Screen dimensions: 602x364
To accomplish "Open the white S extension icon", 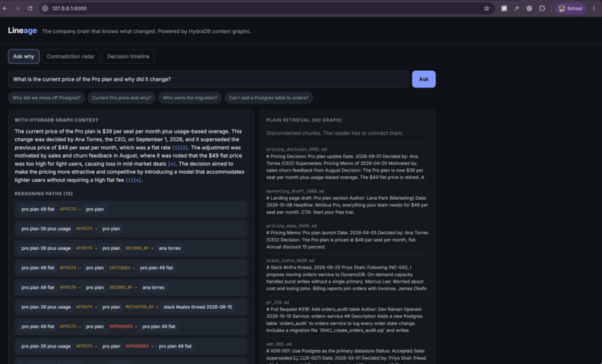I will 504,8.
